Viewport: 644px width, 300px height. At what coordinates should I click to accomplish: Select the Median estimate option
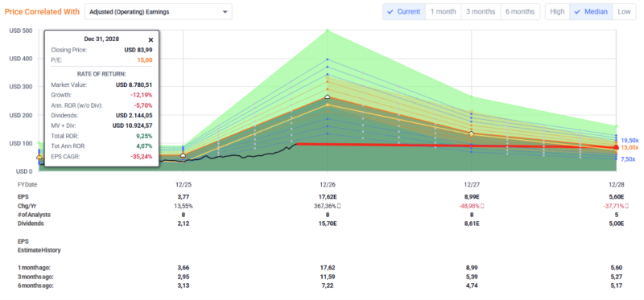pyautogui.click(x=591, y=11)
